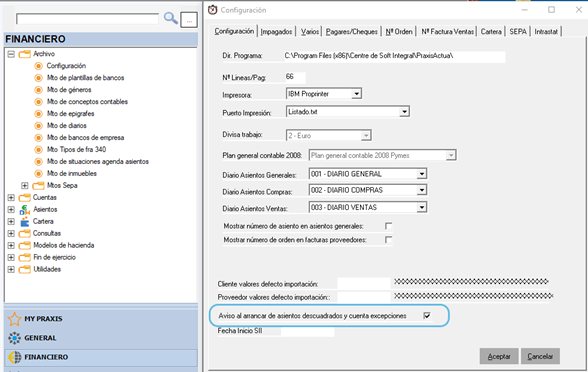This screenshot has width=588, height=372.
Task: Open the Nº Factura Ventas tab
Action: point(447,32)
